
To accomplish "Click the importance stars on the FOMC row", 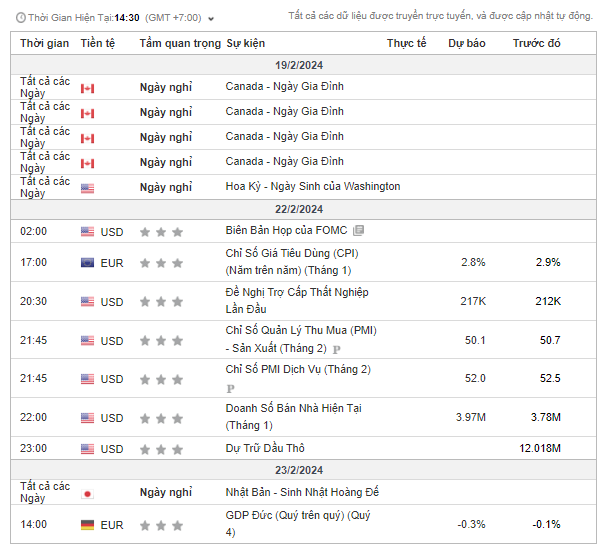I will pos(161,232).
